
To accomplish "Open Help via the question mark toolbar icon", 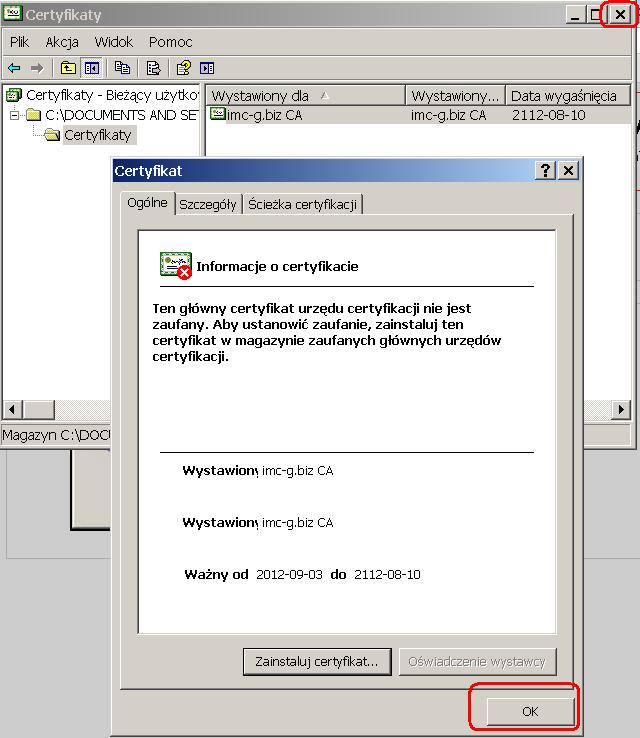I will (183, 68).
